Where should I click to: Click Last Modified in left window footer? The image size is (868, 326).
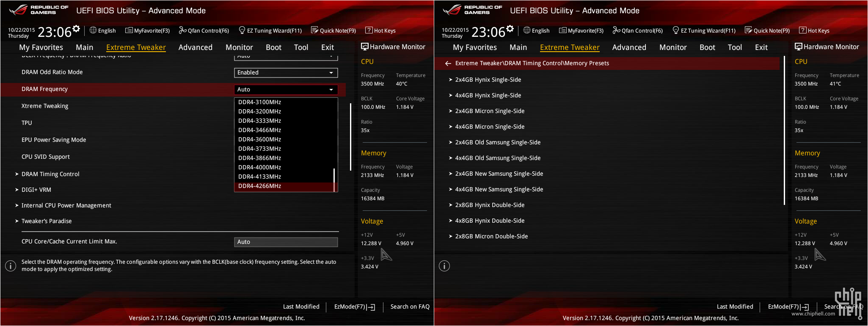pos(301,307)
